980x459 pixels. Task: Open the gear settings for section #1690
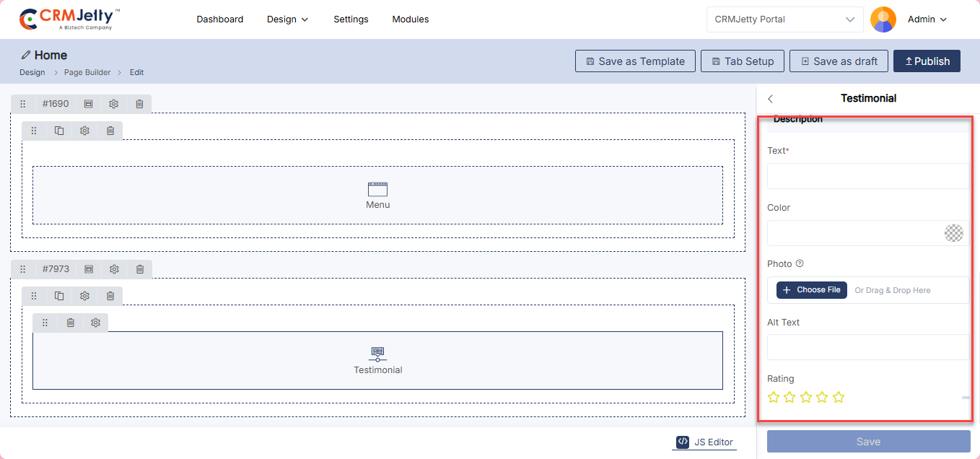pyautogui.click(x=113, y=104)
